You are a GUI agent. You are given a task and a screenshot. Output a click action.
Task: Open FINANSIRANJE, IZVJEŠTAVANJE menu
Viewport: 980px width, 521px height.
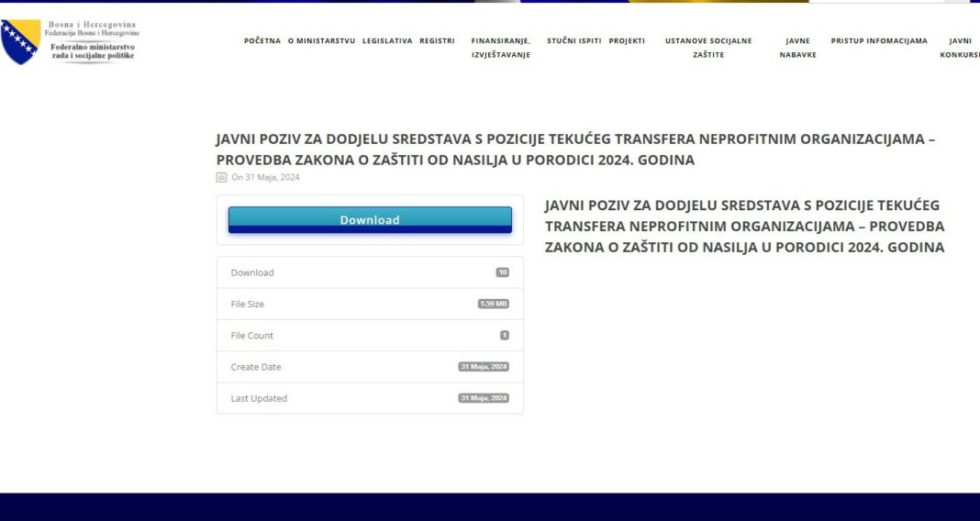click(501, 48)
